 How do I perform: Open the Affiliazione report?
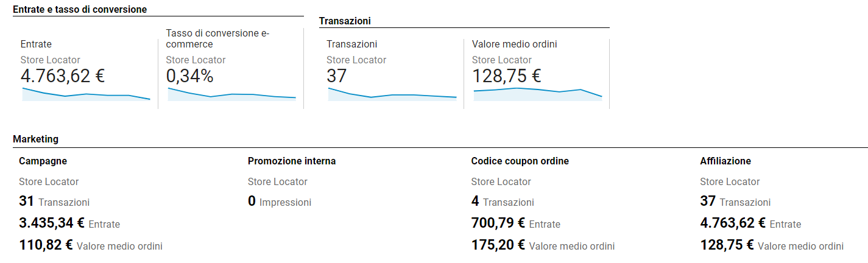[725, 161]
